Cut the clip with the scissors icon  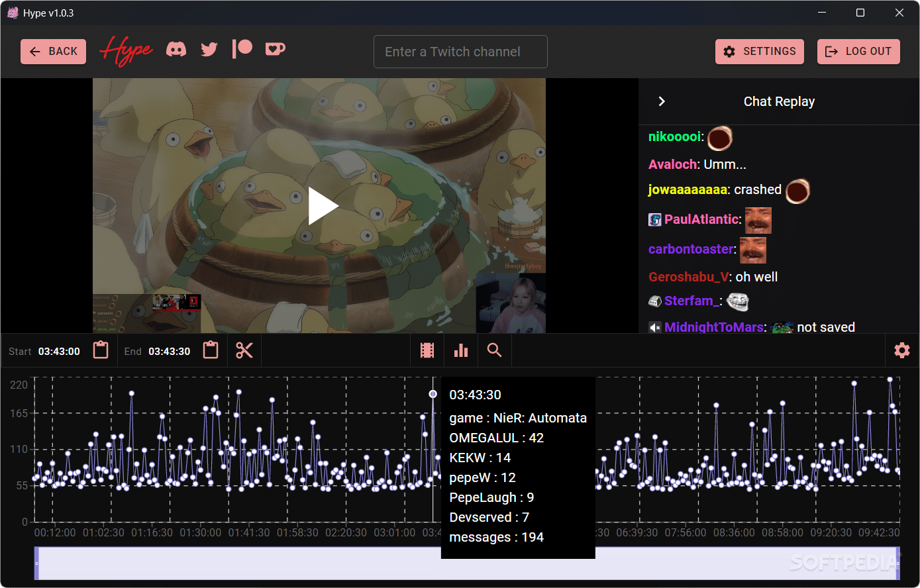244,350
